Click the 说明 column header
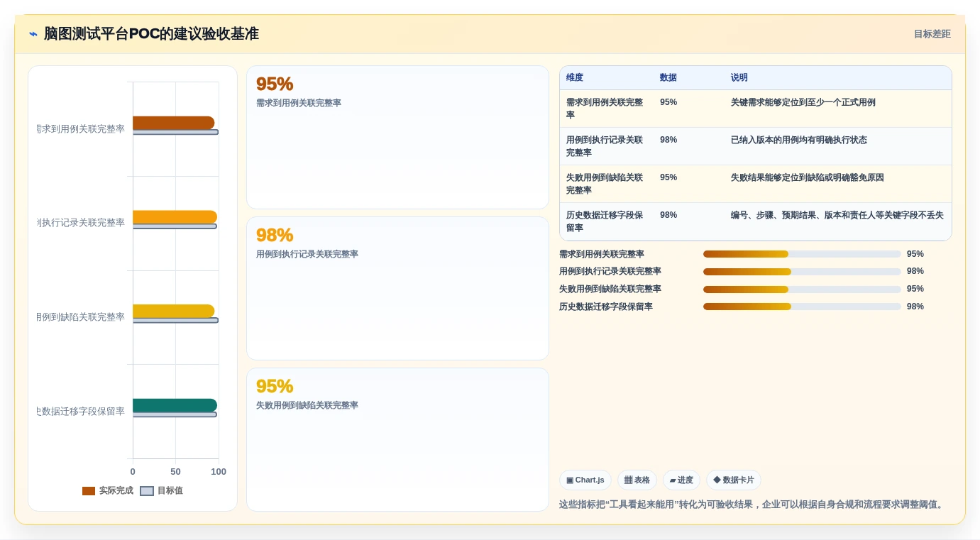 pyautogui.click(x=739, y=78)
